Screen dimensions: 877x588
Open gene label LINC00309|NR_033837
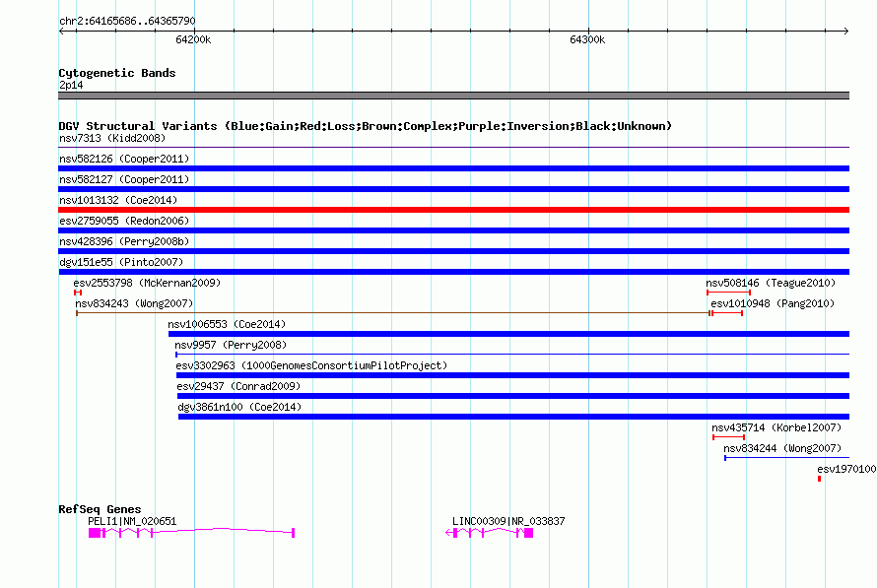click(508, 521)
